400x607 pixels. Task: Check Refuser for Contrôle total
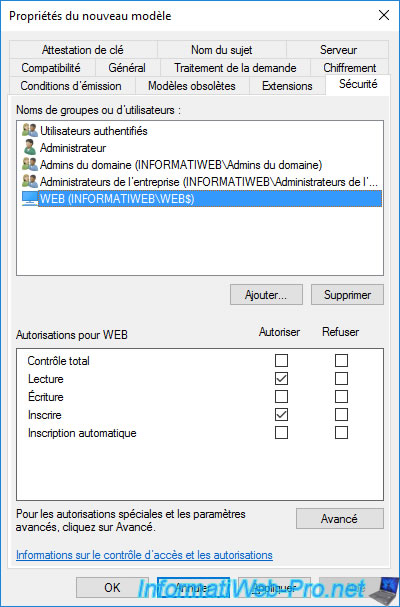[x=342, y=360]
